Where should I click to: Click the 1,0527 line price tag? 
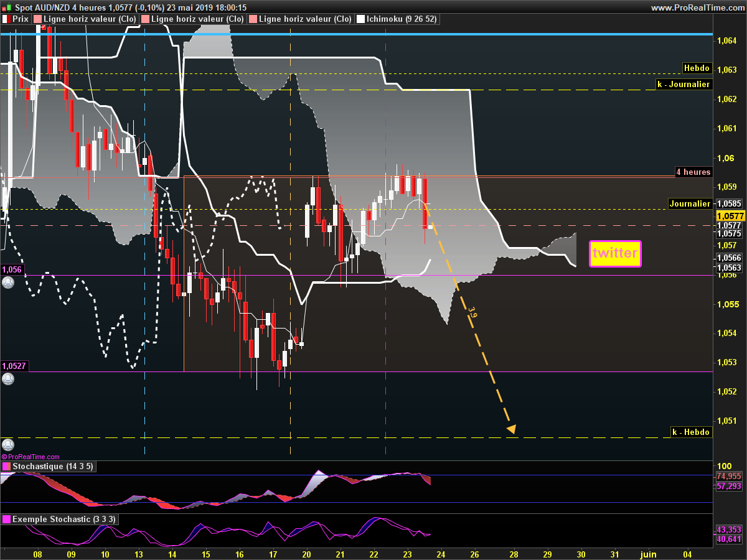[x=14, y=366]
